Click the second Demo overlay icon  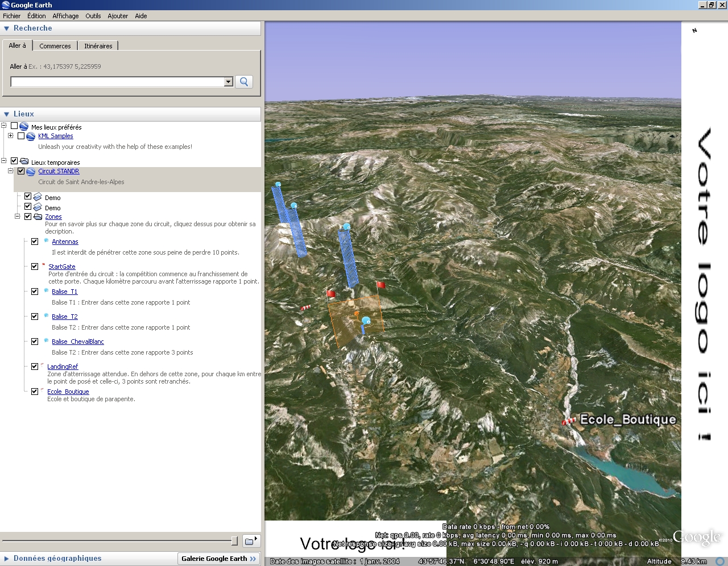[38, 207]
